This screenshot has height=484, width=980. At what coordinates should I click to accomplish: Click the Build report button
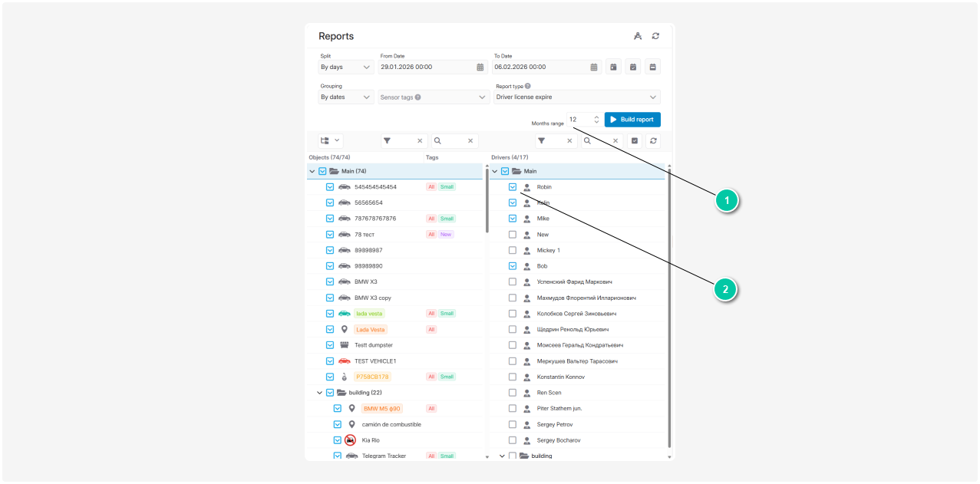(x=632, y=120)
